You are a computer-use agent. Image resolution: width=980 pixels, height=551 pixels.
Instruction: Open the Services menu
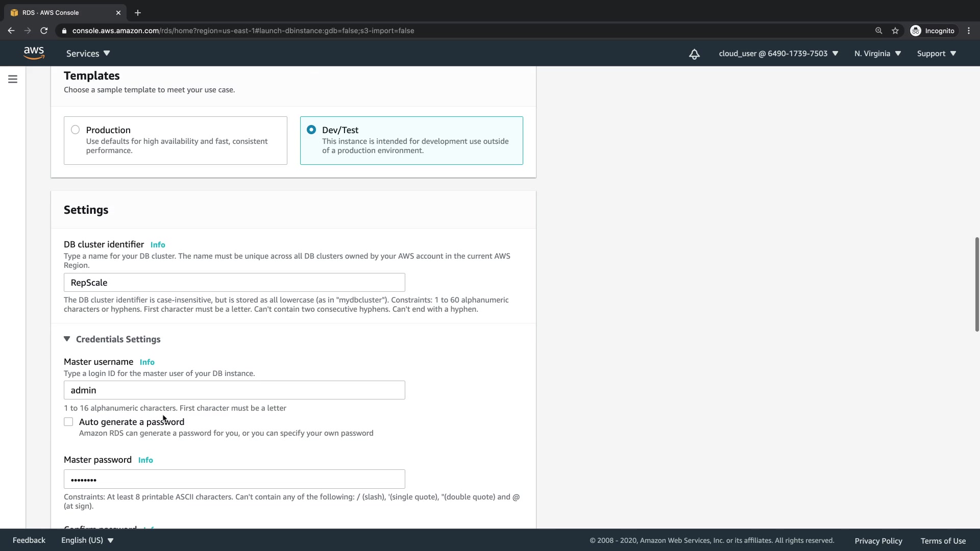coord(88,54)
